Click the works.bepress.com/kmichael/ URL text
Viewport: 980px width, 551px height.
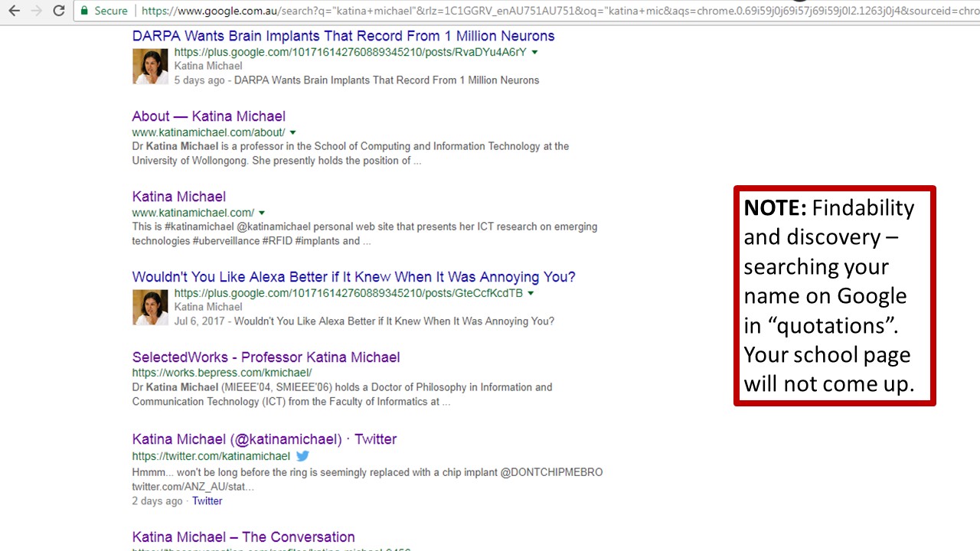tap(222, 373)
